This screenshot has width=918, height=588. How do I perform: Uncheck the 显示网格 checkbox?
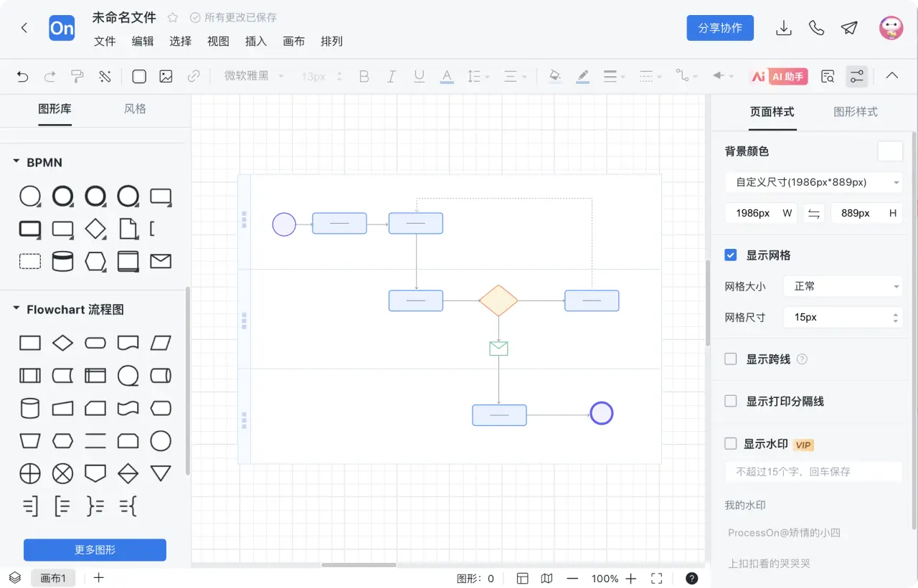(731, 255)
